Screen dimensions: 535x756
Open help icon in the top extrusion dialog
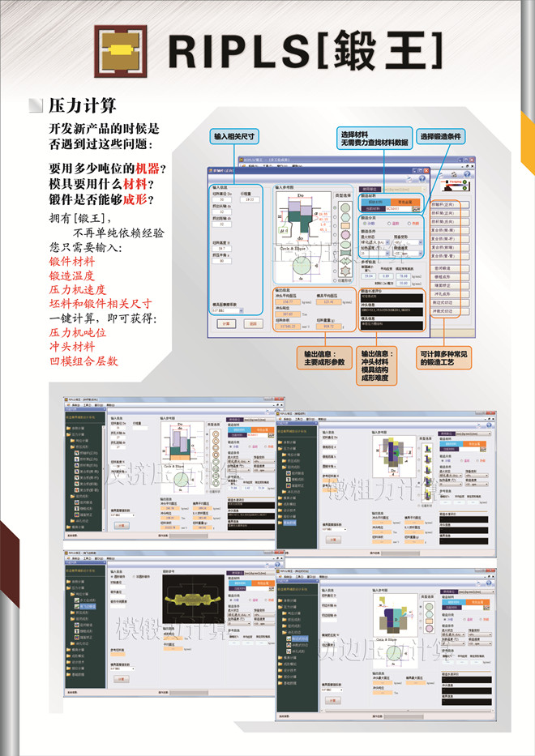[x=422, y=178]
